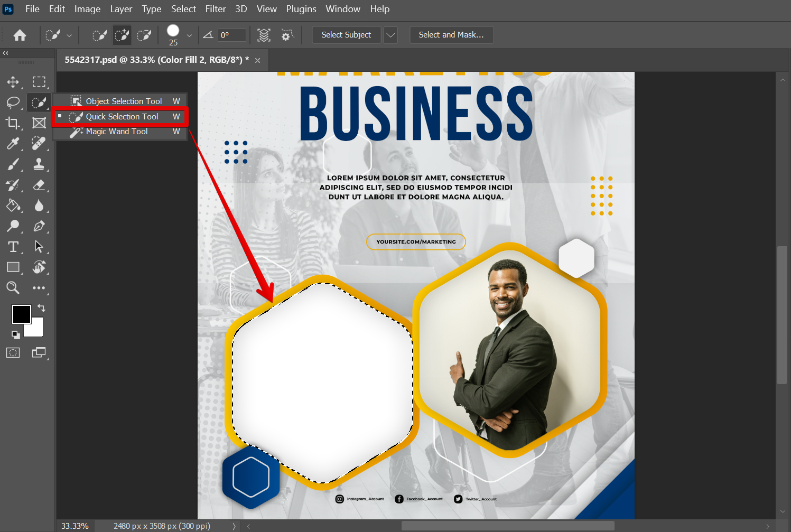Click the Select and Mask button
Viewport: 791px width, 532px height.
[451, 35]
